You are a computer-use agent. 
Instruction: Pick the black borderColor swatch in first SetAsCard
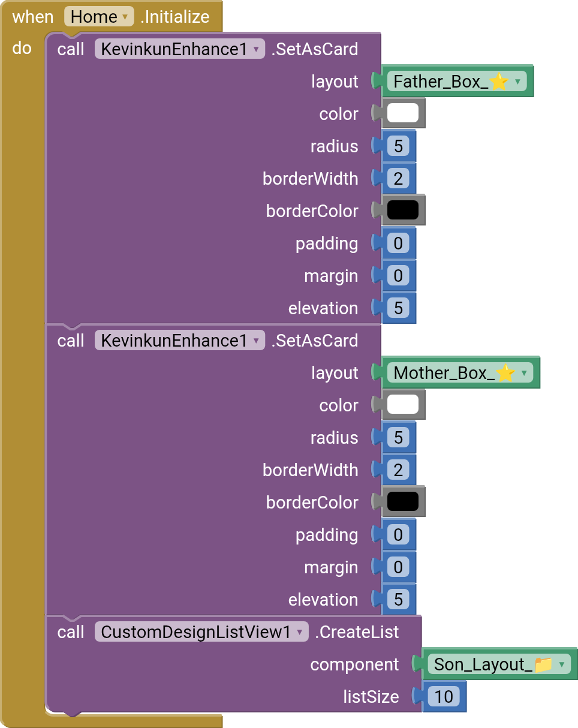pyautogui.click(x=402, y=211)
